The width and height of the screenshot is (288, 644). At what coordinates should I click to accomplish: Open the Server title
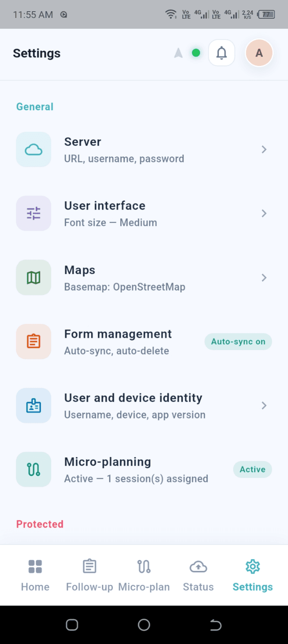tap(83, 142)
